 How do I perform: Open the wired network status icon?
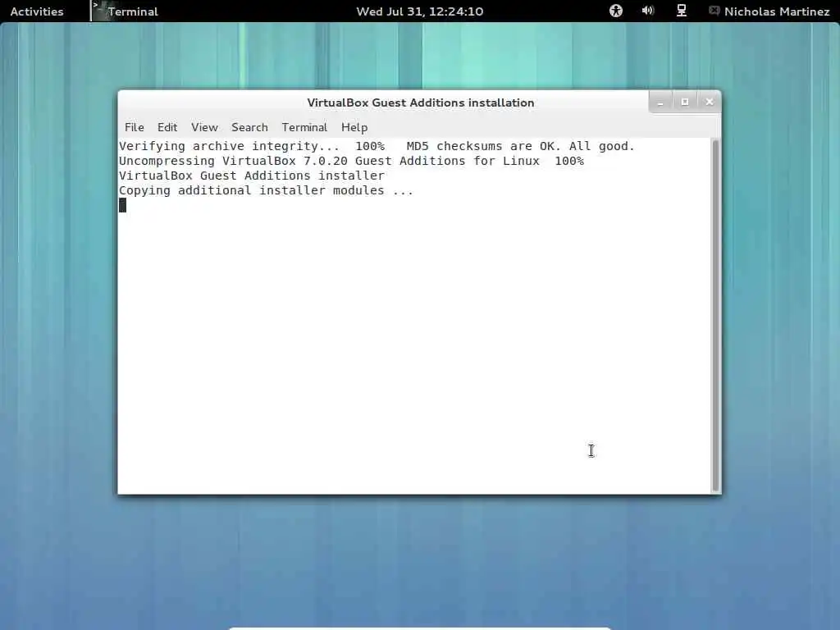682,11
